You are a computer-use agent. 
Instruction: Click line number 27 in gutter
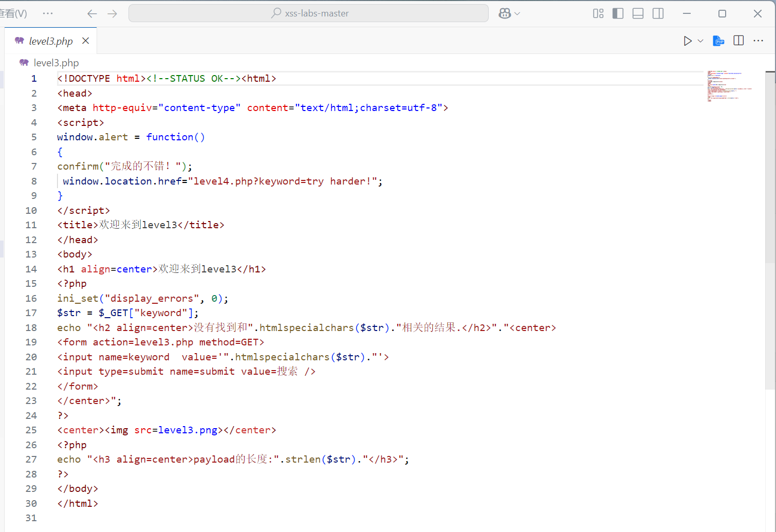coord(31,460)
